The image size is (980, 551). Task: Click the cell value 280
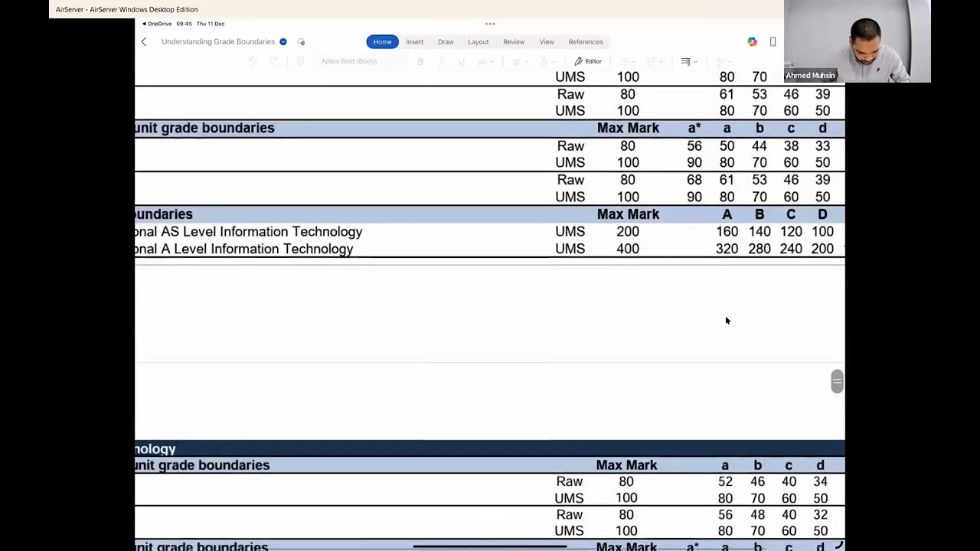point(759,249)
